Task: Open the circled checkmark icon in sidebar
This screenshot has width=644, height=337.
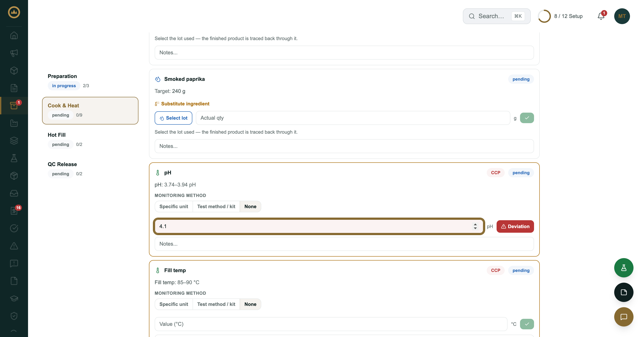Action: 14,228
